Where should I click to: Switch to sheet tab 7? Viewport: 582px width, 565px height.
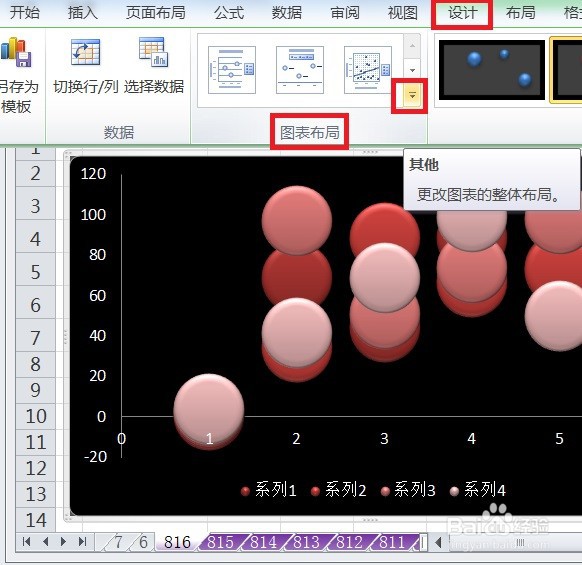(x=118, y=542)
